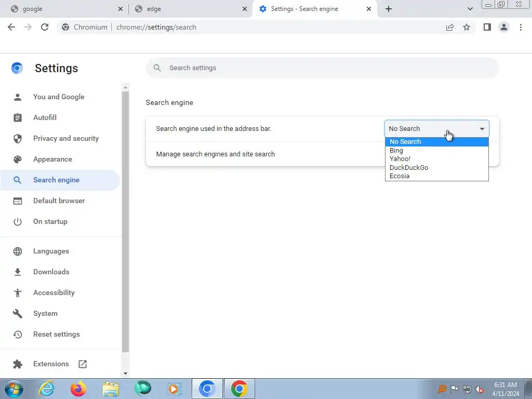Viewport: 532px width, 399px height.
Task: Select Search engine in the sidebar
Action: (x=60, y=180)
